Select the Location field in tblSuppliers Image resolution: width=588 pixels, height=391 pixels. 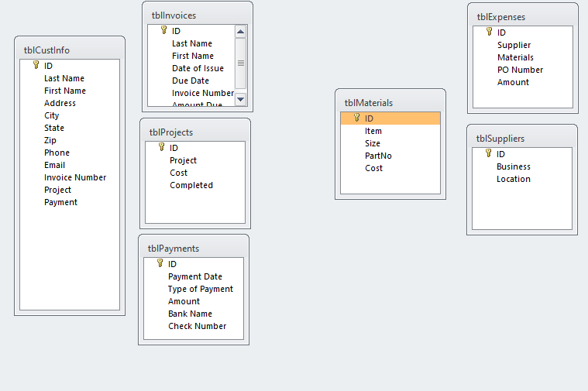tap(522, 179)
